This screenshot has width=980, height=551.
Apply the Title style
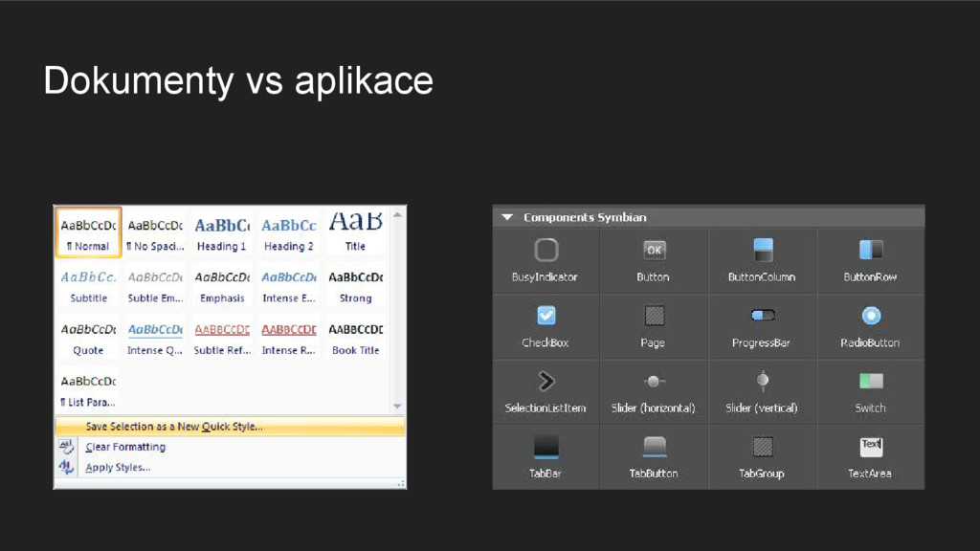point(356,232)
